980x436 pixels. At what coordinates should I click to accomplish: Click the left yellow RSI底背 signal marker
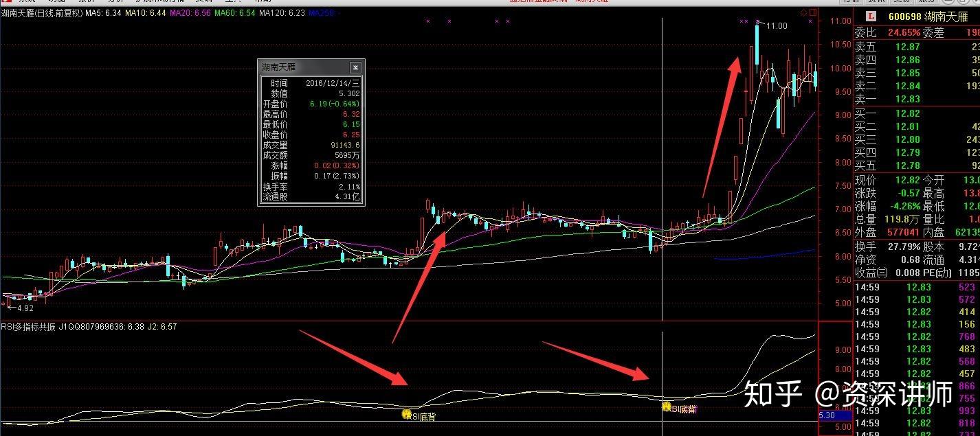point(406,414)
